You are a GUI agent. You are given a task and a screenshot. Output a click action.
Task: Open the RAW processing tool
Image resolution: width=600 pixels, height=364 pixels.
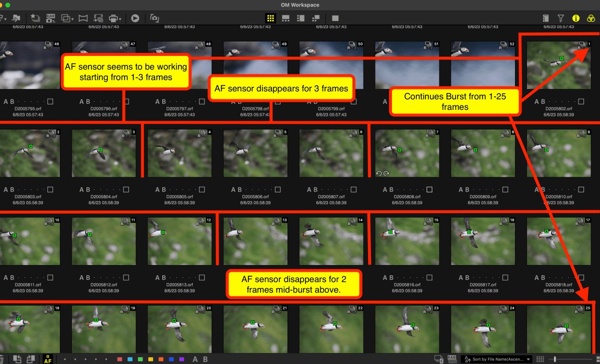(x=50, y=18)
